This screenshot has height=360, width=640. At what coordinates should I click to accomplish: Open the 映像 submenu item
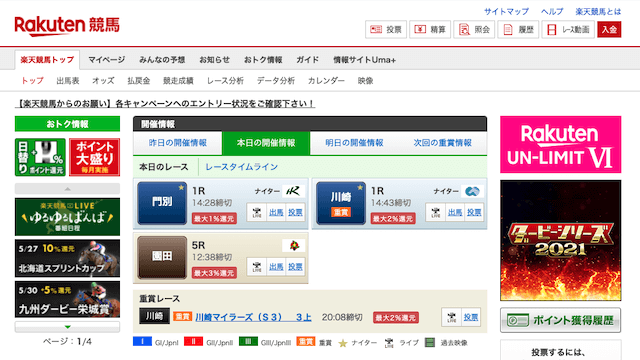point(365,80)
